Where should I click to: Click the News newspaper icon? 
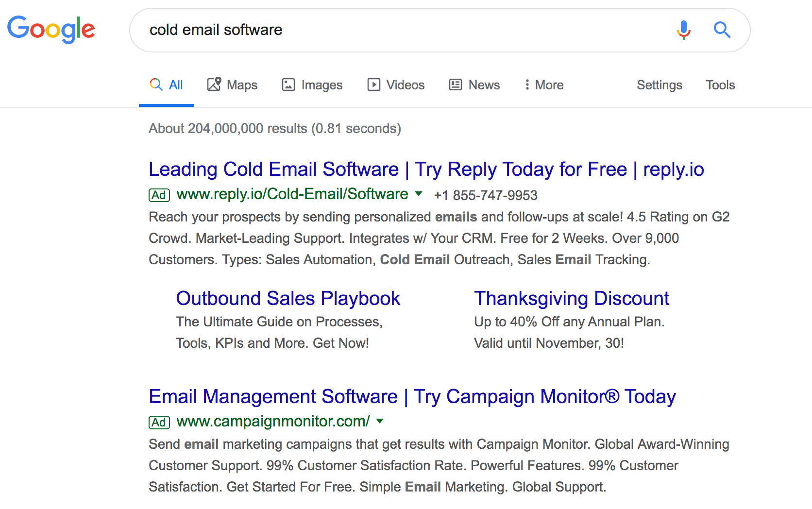click(x=456, y=85)
